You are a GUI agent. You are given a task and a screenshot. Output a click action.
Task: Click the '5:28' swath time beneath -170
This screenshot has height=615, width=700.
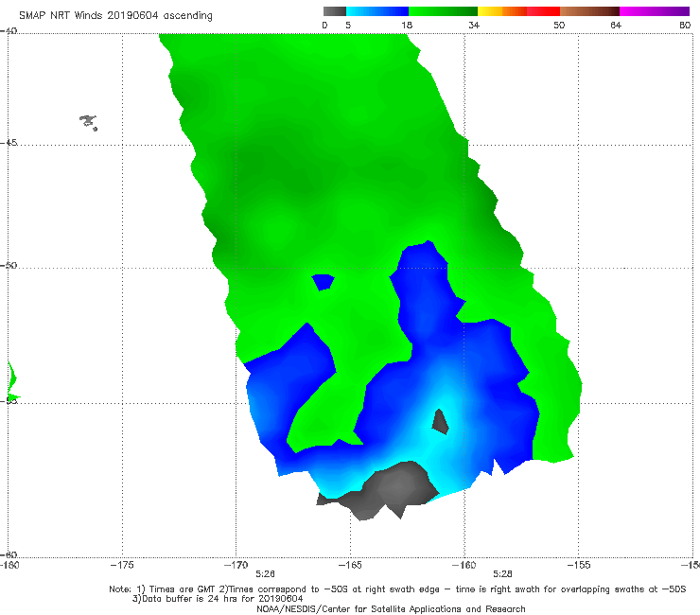[265, 574]
